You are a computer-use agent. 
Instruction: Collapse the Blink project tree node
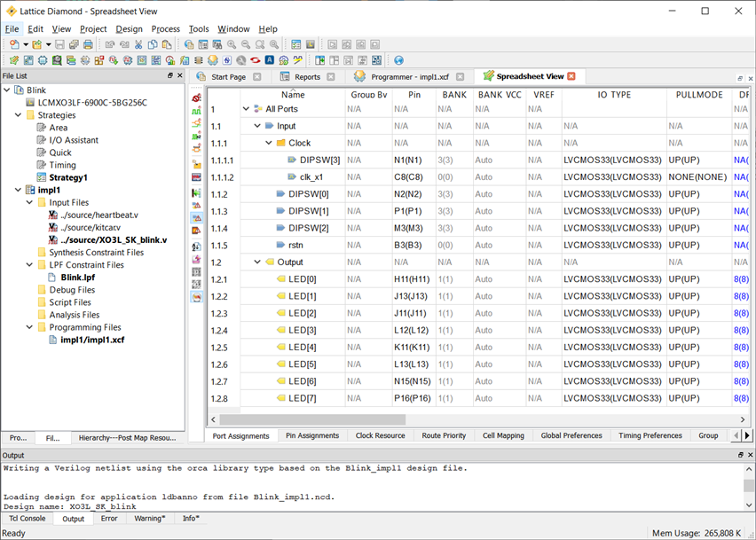(7, 90)
